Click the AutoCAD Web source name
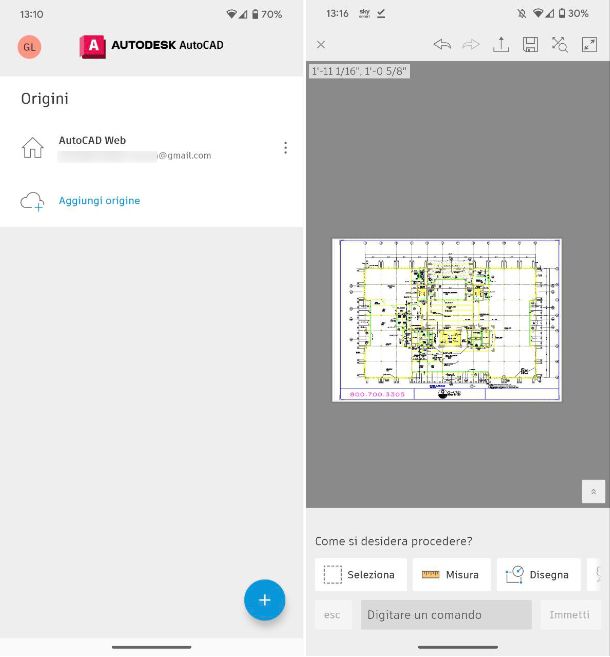Screen dimensions: 610x657 pos(92,140)
